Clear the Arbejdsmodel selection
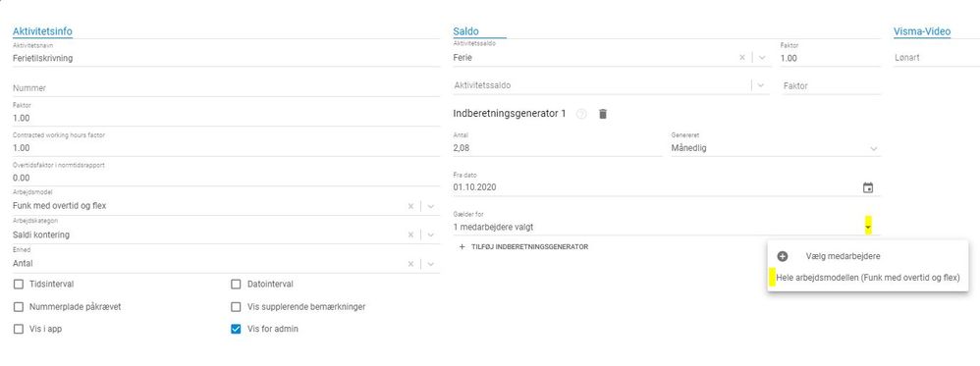980x366 pixels. pyautogui.click(x=410, y=205)
